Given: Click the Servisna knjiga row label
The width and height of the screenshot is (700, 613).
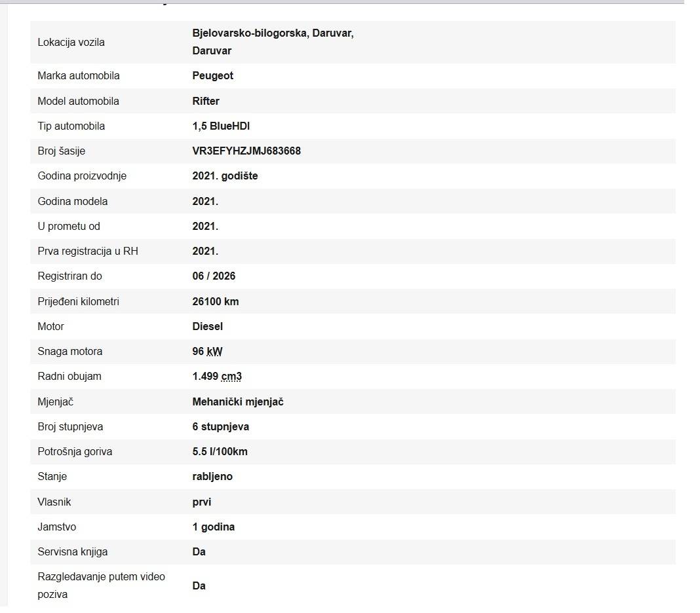Looking at the screenshot, I should tap(73, 552).
